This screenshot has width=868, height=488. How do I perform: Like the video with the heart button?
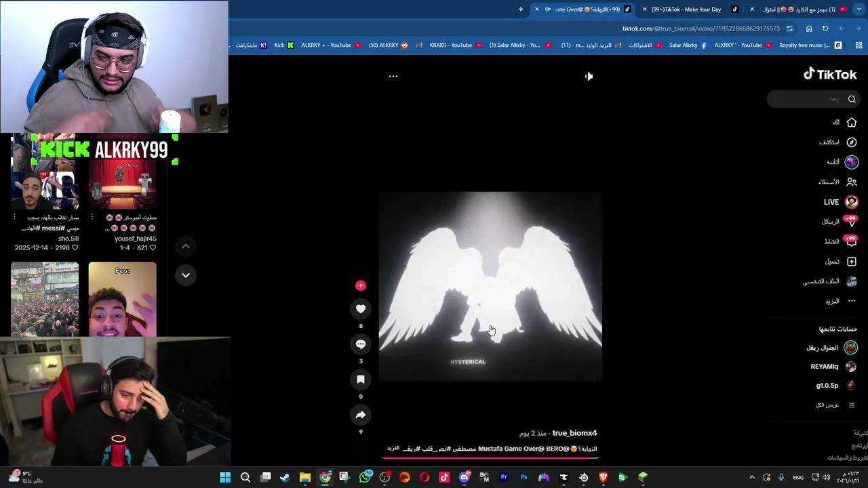[x=361, y=309]
